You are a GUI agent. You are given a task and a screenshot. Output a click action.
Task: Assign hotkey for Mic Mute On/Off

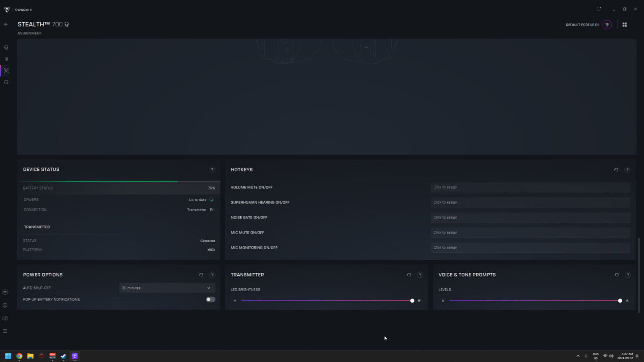coord(530,233)
